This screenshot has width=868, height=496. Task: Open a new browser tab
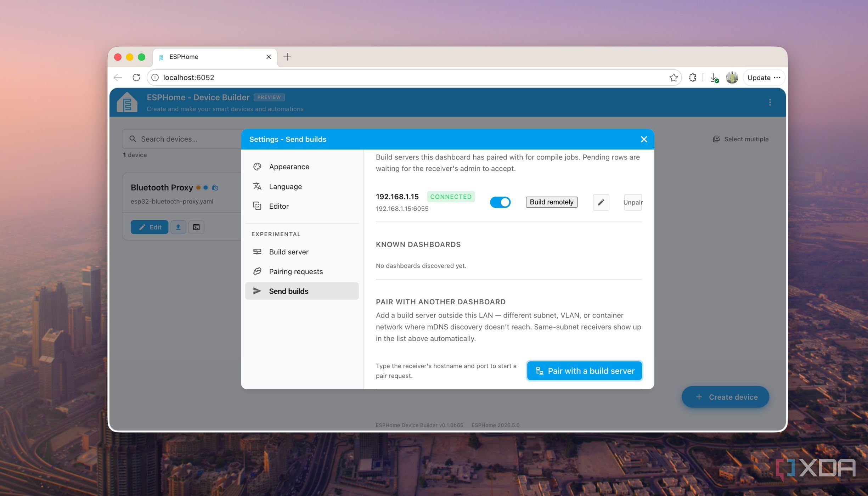pos(287,57)
